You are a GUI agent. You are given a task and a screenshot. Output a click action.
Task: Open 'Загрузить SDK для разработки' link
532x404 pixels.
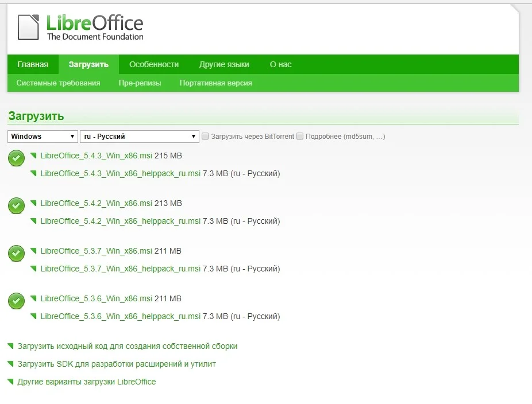coord(117,364)
